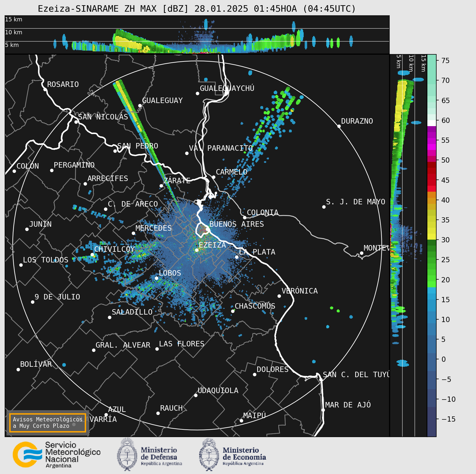Click the yellow 30 dBZ color scale band
The height and width of the screenshot is (474, 476).
point(432,237)
